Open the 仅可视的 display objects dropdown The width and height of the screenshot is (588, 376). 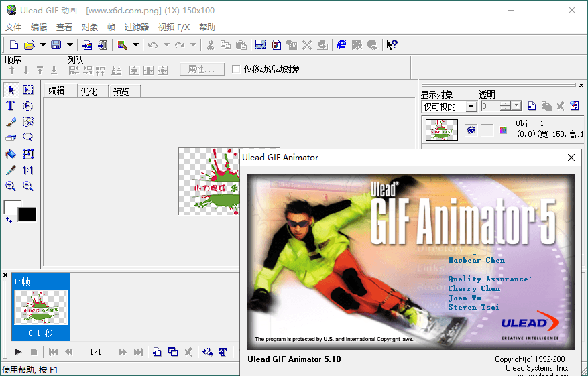pos(471,107)
